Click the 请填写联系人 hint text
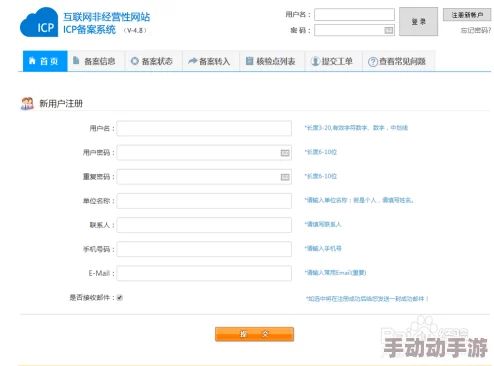Screen dimensions: 494x366 pyautogui.click(x=323, y=224)
